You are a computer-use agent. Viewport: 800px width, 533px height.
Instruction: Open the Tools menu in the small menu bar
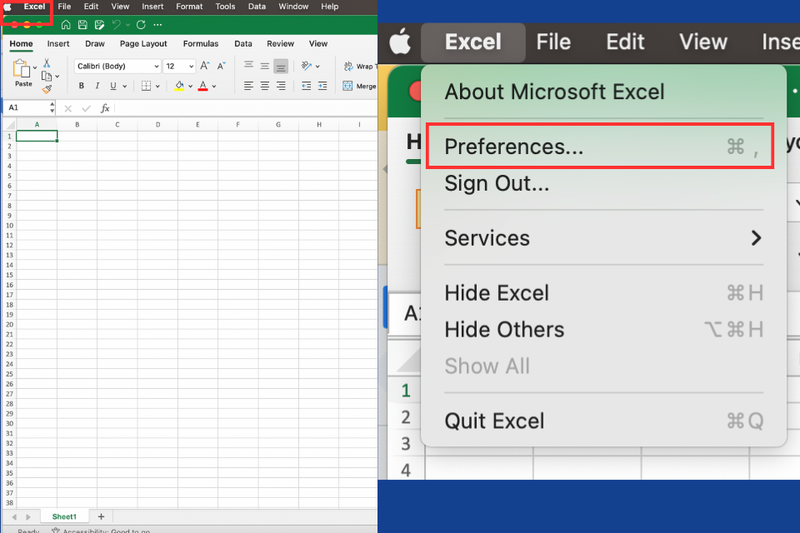pos(225,7)
